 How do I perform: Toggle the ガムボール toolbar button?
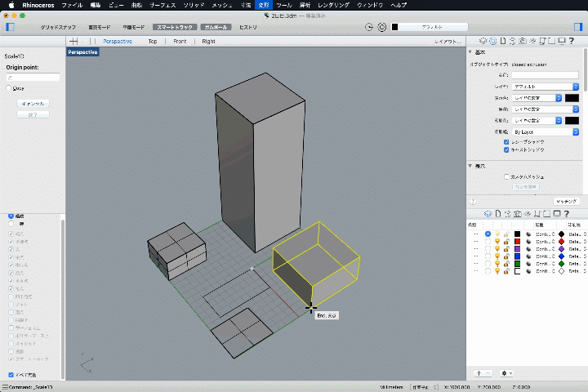pos(216,27)
